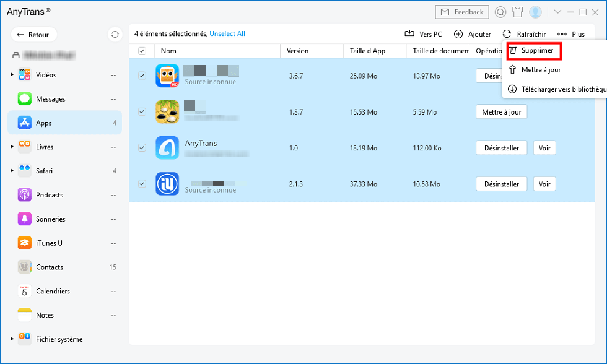Sort by Taille d'App column header
Viewport: 607px width, 364px height.
pyautogui.click(x=375, y=51)
